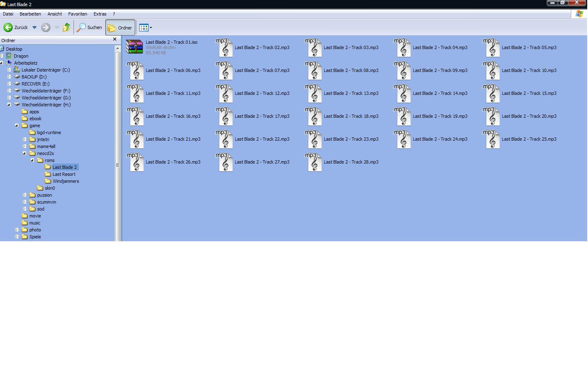
Task: Open the Zurück history dropdown arrow
Action: tap(34, 27)
